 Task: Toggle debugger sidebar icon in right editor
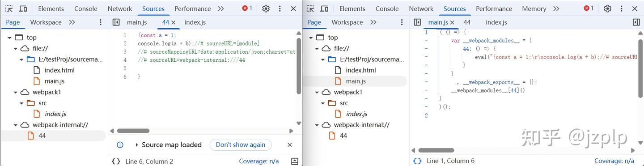636,22
